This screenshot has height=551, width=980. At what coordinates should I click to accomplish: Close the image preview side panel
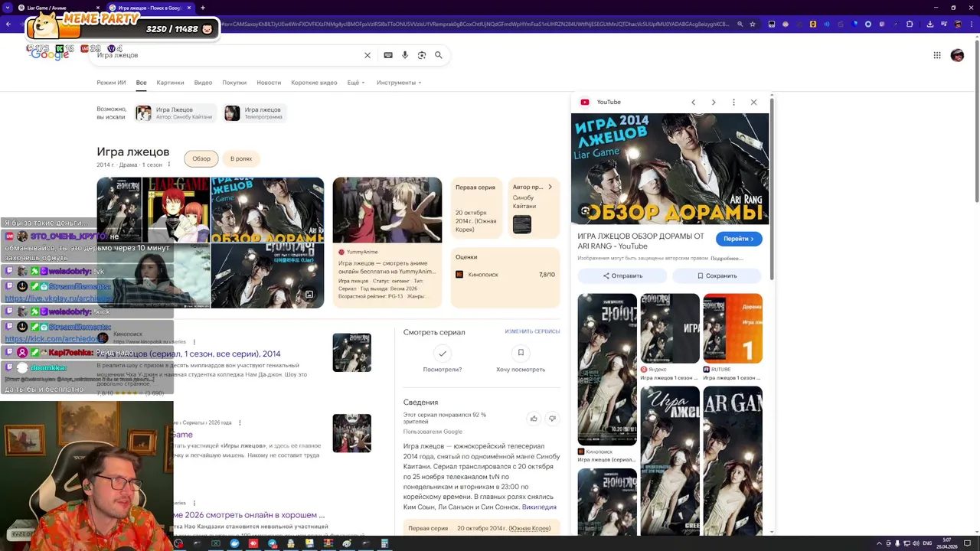pos(753,102)
